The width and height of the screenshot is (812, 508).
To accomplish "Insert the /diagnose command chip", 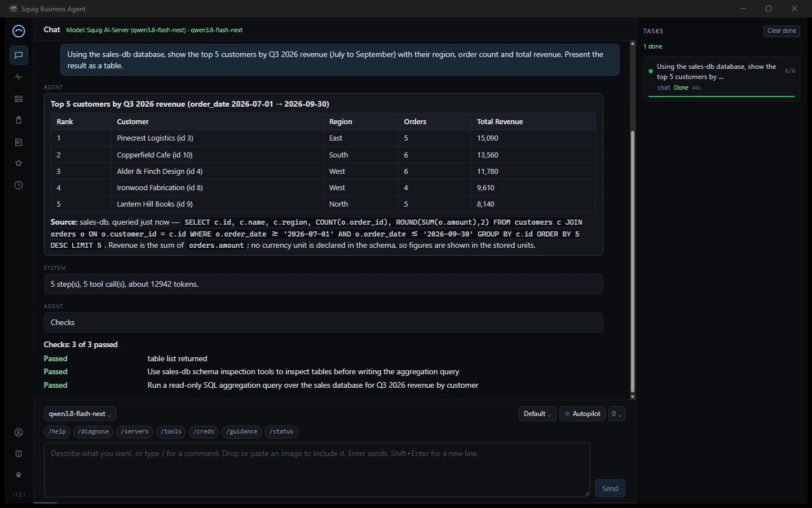I will pos(94,432).
